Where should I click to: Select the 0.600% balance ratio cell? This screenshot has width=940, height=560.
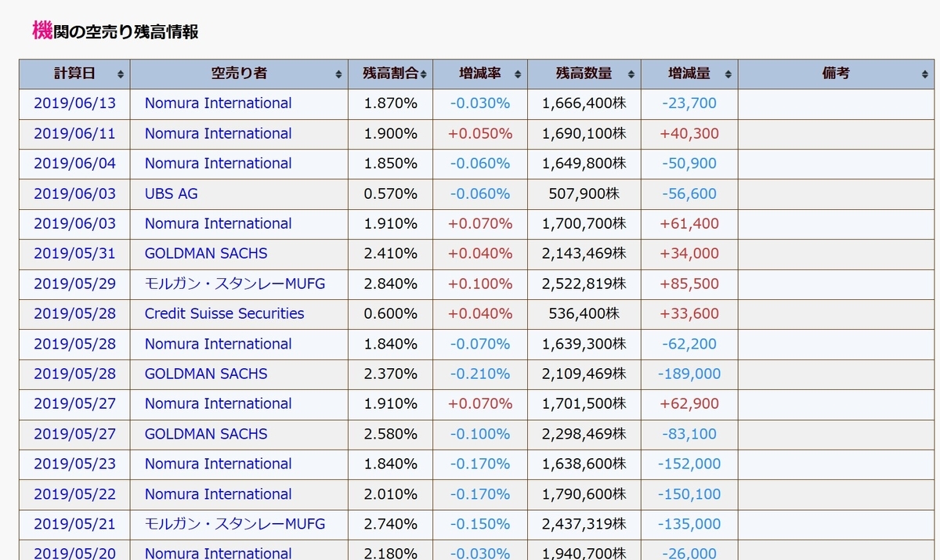391,314
